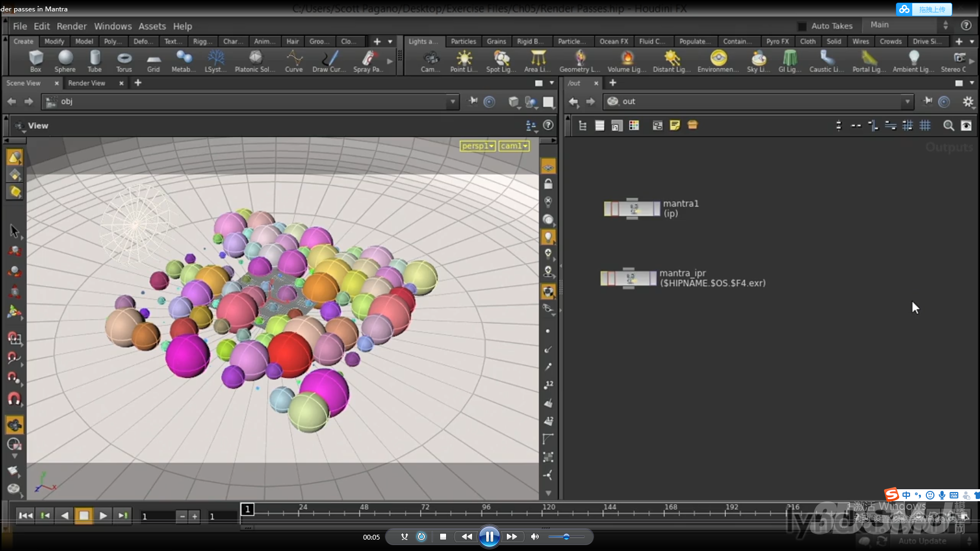Open the View tool options dropdown
980x551 pixels.
click(x=21, y=126)
